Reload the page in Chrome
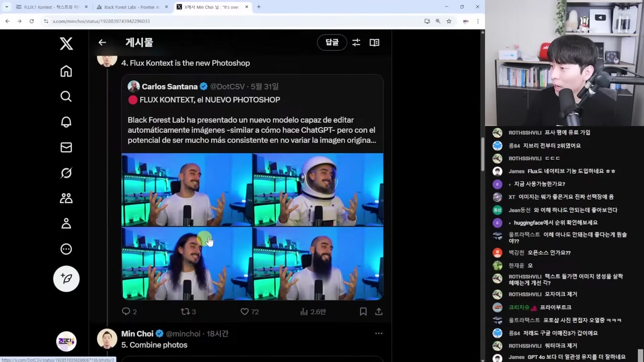644x362 pixels. 32,21
